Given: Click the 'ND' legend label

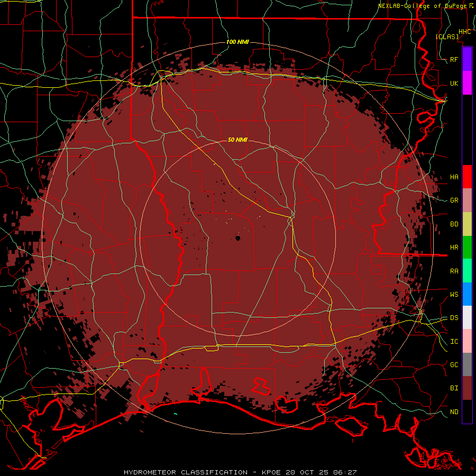Looking at the screenshot, I should point(454,412).
